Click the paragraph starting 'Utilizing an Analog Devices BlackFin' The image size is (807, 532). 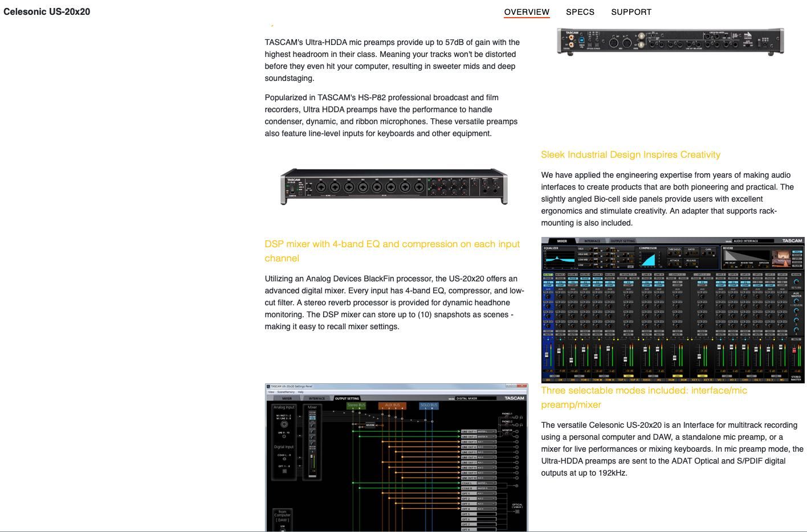click(x=394, y=302)
